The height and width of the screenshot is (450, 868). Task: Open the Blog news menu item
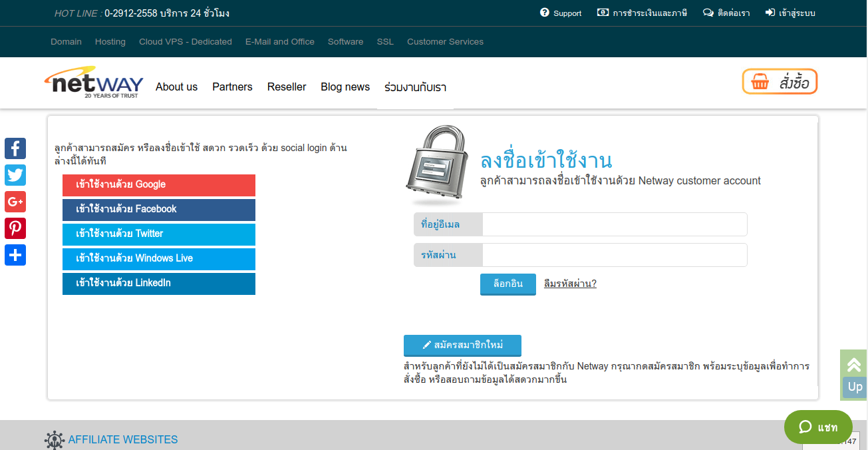(345, 87)
